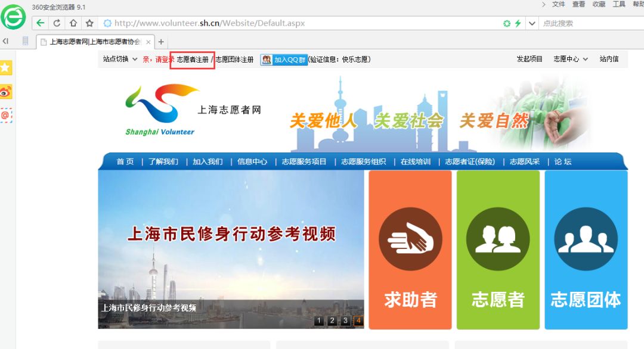The image size is (644, 349).
Task: Click the green lightning speed-mode icon
Action: pos(518,23)
